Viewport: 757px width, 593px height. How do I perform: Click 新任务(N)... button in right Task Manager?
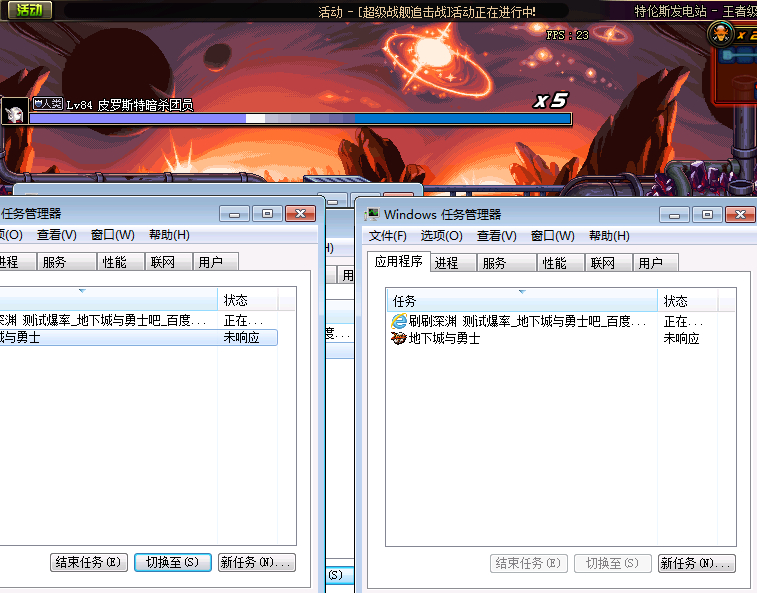697,563
